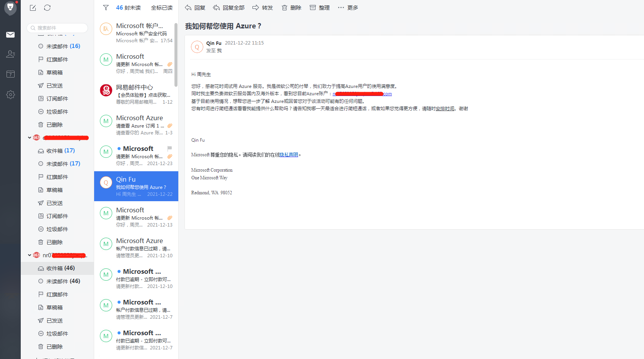Image resolution: width=644 pixels, height=359 pixels.
Task: Click the Reply (回复) button
Action: click(195, 8)
